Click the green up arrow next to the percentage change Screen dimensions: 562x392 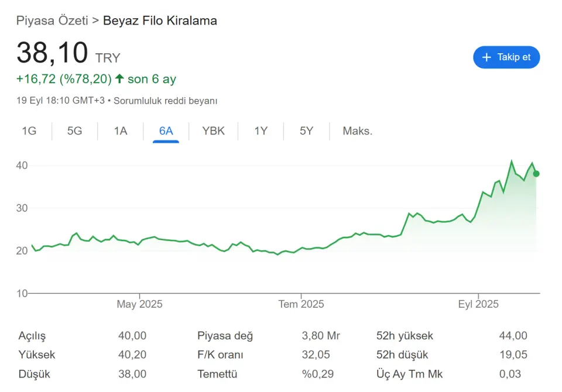point(119,78)
